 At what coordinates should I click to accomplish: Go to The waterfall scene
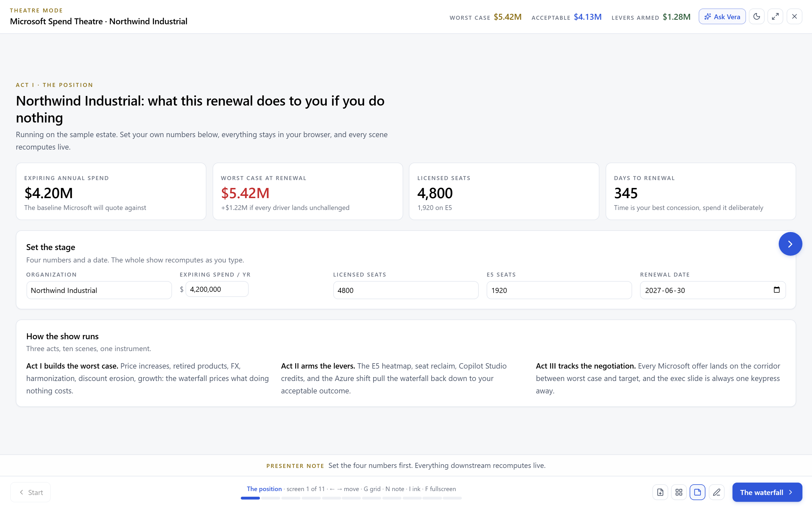(767, 492)
